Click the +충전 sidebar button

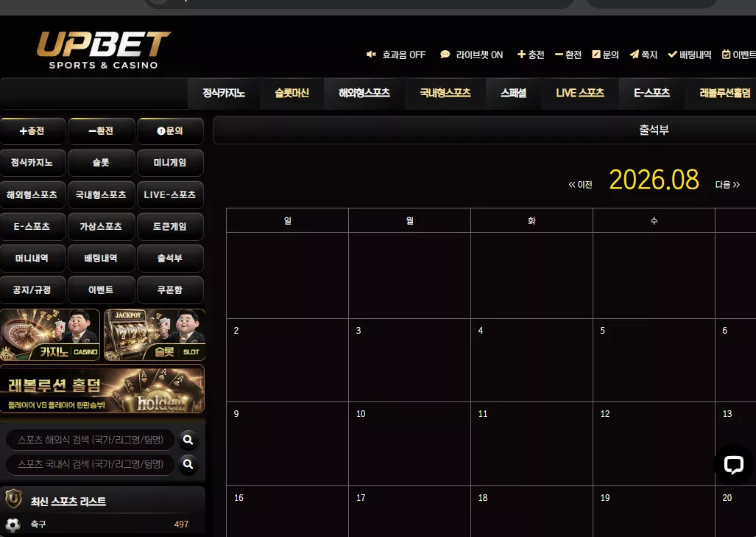(32, 131)
